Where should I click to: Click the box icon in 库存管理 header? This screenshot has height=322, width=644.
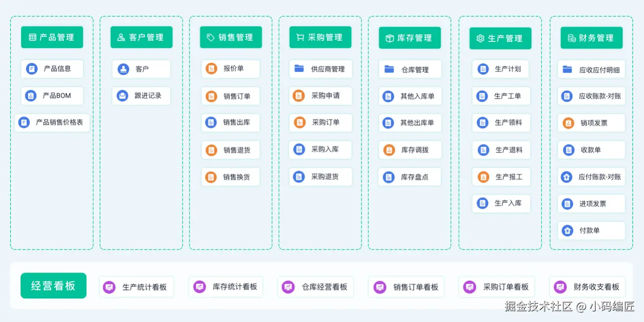pos(389,38)
